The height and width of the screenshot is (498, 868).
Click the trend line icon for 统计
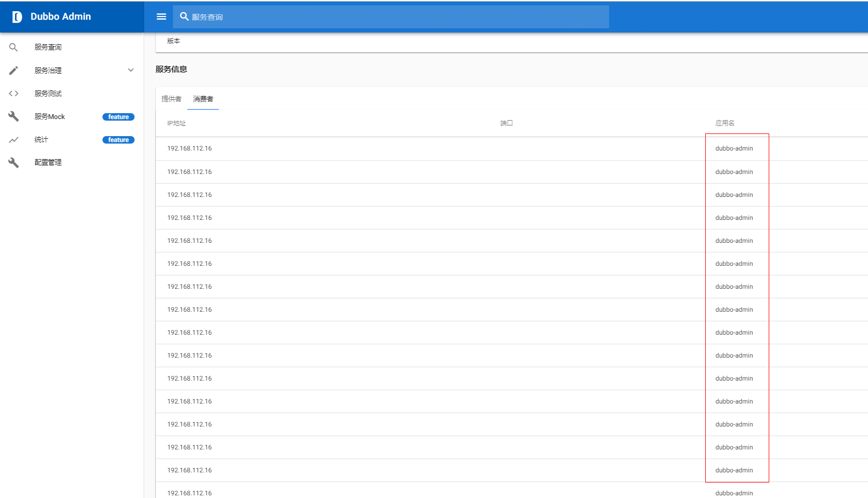(x=13, y=139)
